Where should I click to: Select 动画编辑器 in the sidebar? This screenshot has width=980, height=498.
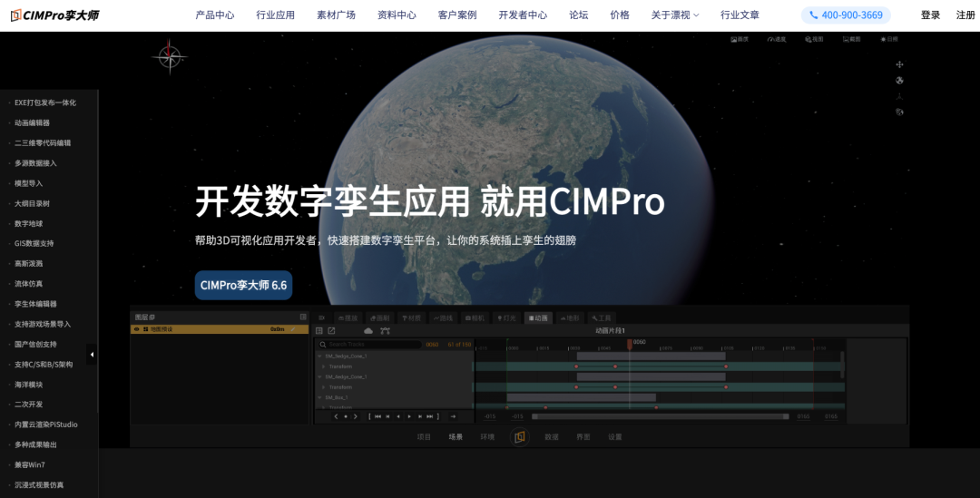coord(32,123)
